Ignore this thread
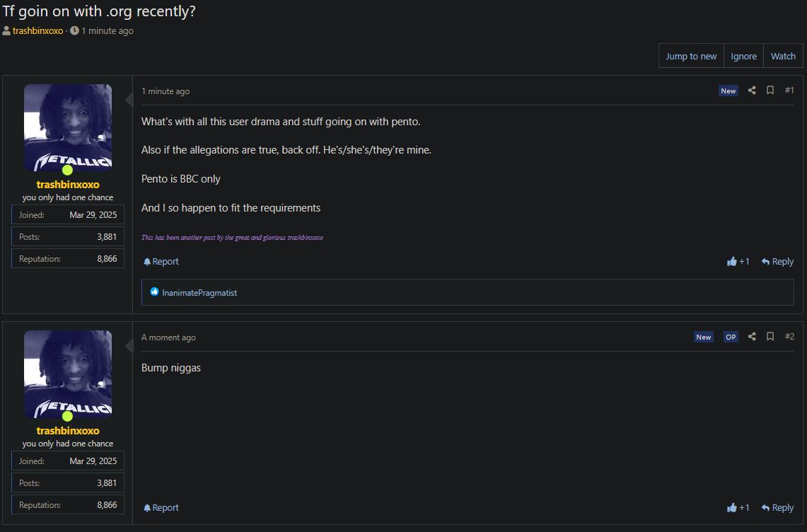The image size is (807, 532). [x=743, y=56]
